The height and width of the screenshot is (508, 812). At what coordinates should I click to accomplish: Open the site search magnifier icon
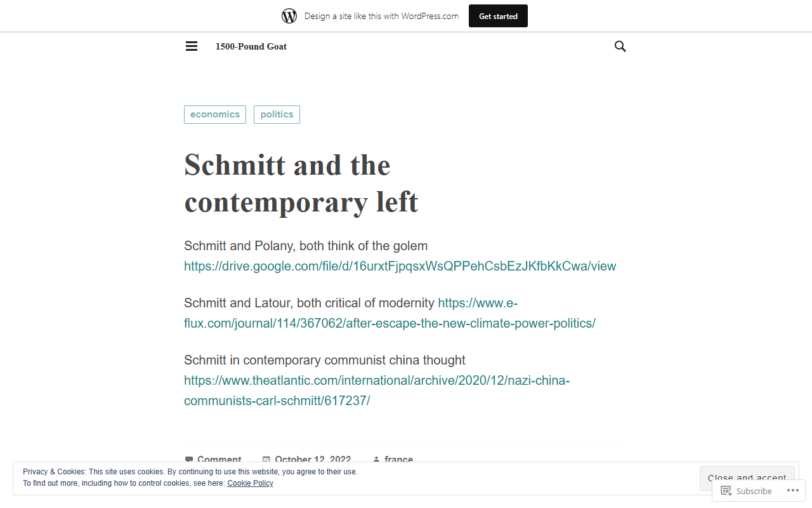pos(620,46)
